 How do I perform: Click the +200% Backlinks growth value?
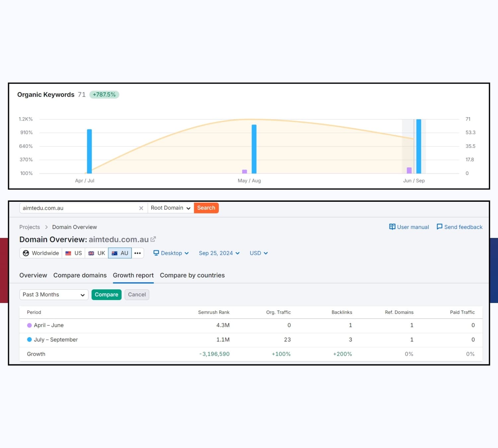click(x=342, y=354)
